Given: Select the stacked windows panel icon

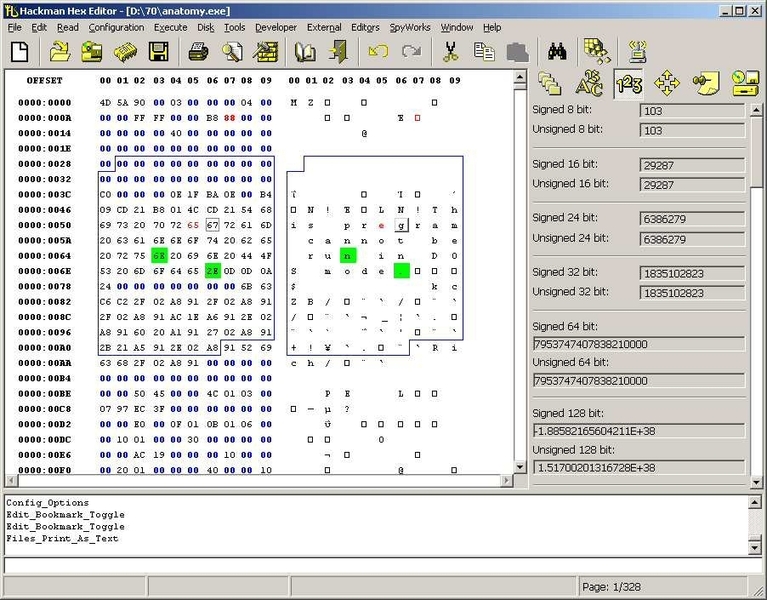Looking at the screenshot, I should pyautogui.click(x=550, y=84).
